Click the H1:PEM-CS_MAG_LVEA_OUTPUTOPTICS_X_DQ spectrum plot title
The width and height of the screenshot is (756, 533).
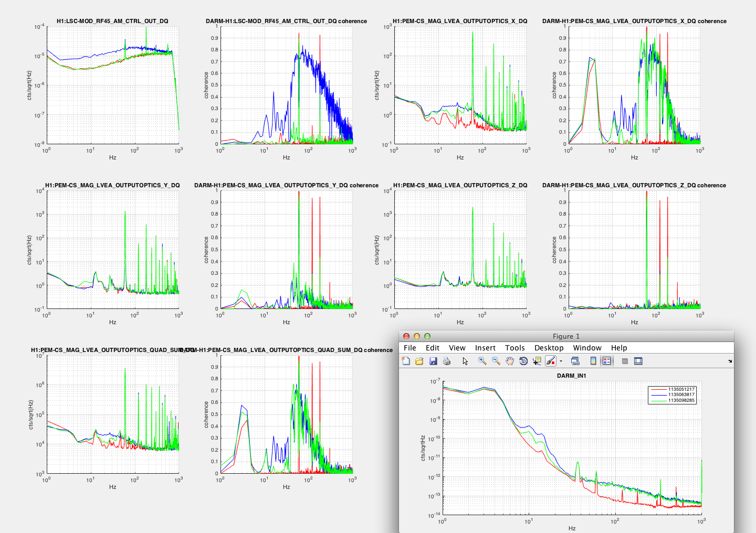tap(460, 21)
